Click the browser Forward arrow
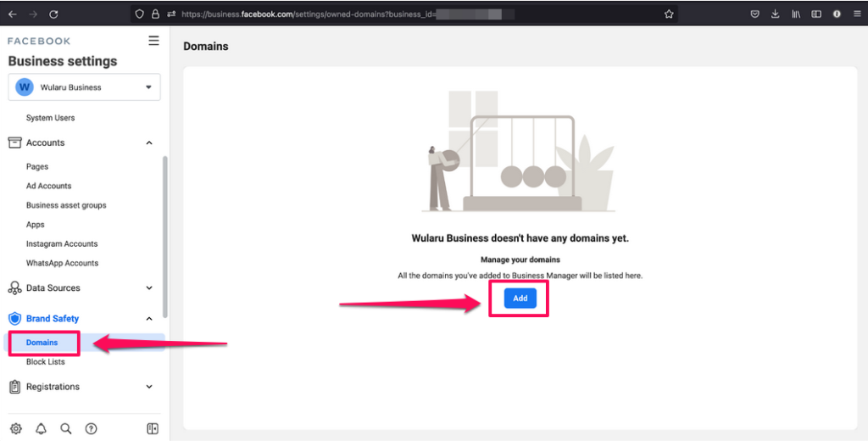 [x=33, y=14]
